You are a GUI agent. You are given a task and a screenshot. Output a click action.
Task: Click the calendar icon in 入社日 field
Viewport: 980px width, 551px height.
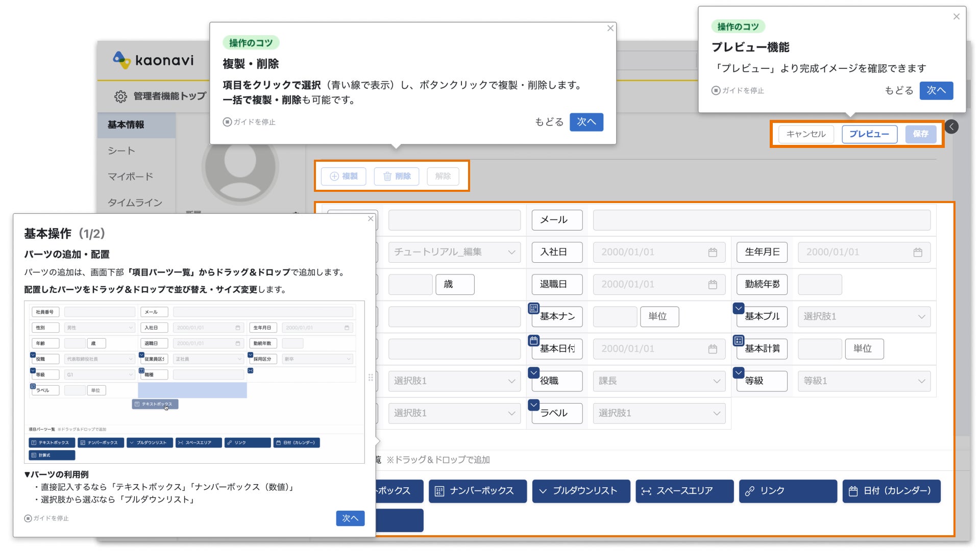coord(713,252)
